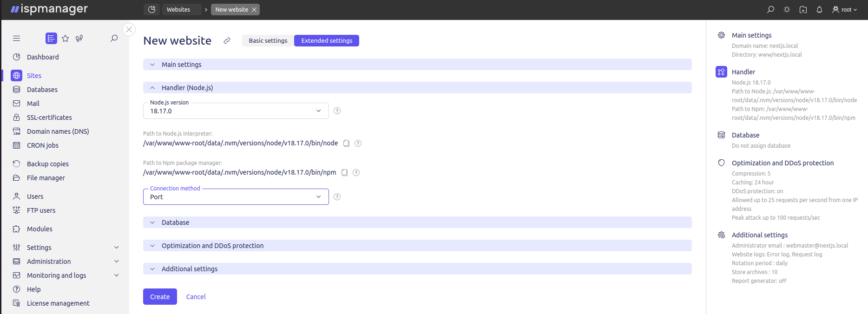Jump to Optimization and DDoS in summary
The image size is (868, 314).
point(783,163)
